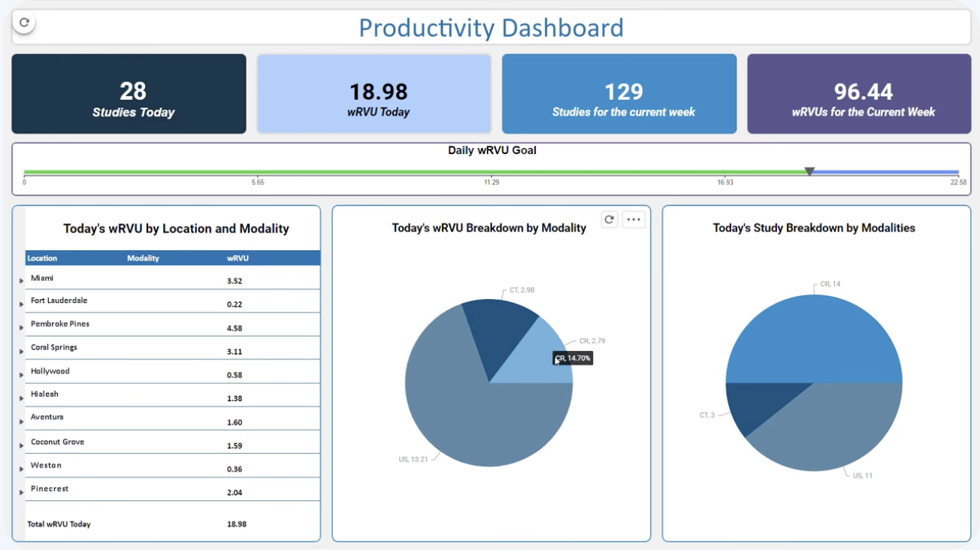Open the Studies for the current week card
This screenshot has height=550, width=980.
619,94
